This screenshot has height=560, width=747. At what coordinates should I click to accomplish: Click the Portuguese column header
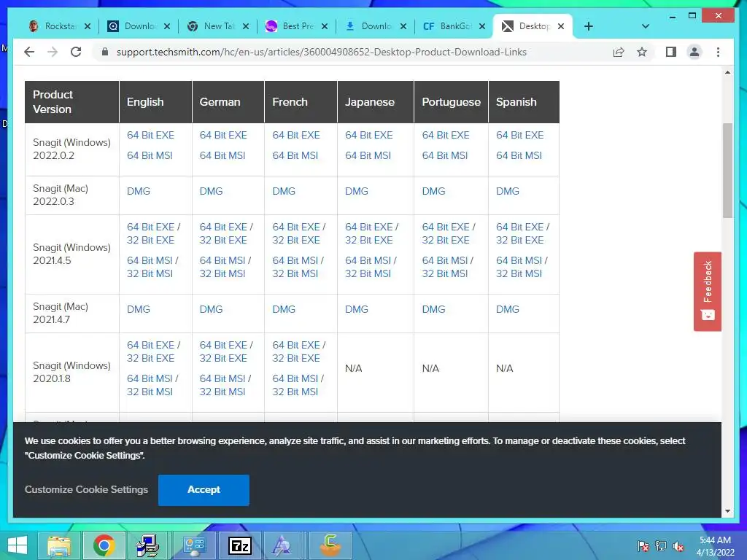451,102
